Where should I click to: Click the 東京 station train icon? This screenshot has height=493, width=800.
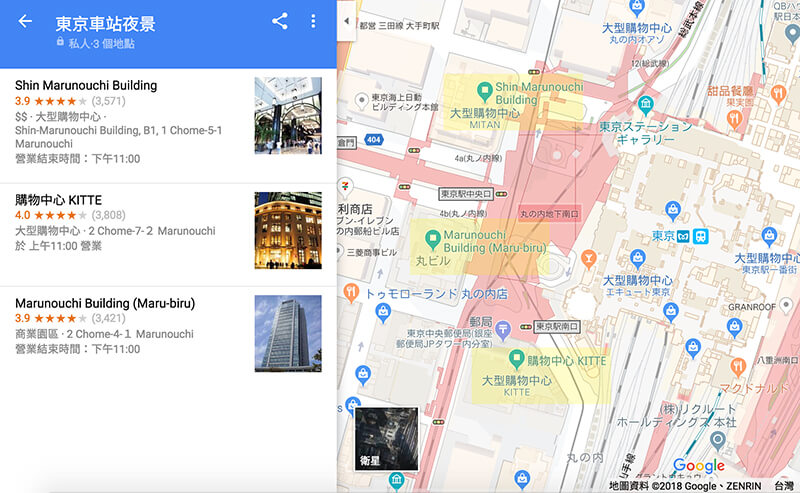point(701,236)
